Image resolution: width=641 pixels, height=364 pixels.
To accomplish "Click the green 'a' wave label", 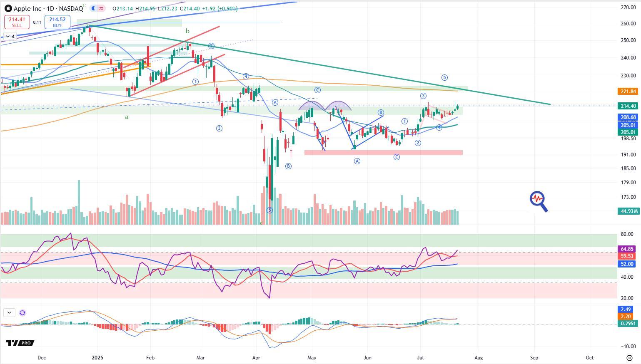I will (127, 117).
